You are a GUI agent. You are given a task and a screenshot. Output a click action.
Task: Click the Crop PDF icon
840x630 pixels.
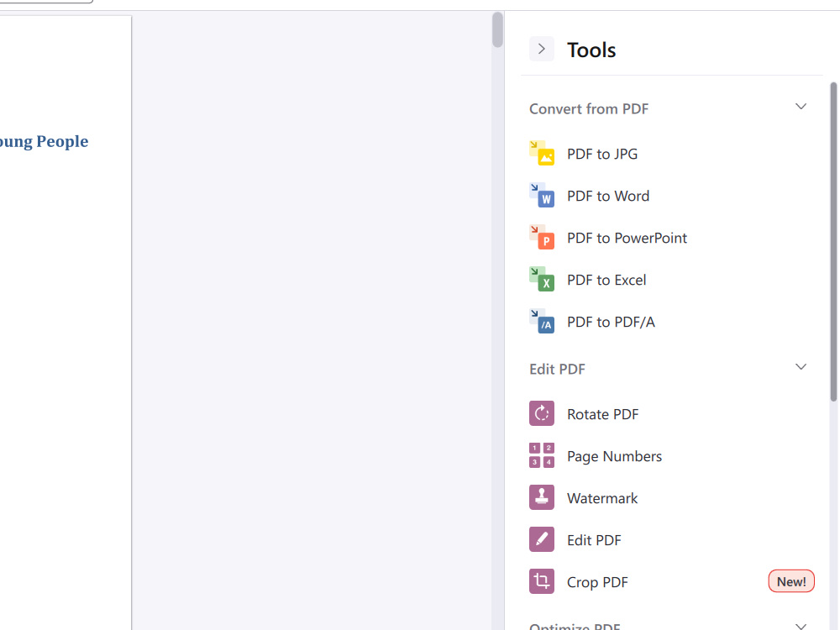[x=542, y=581]
